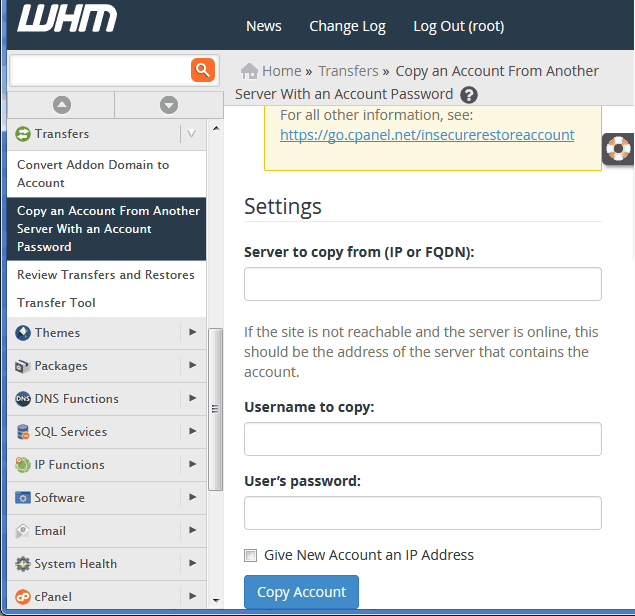Click the Packages section icon
Image resolution: width=635 pixels, height=616 pixels.
pyautogui.click(x=23, y=366)
